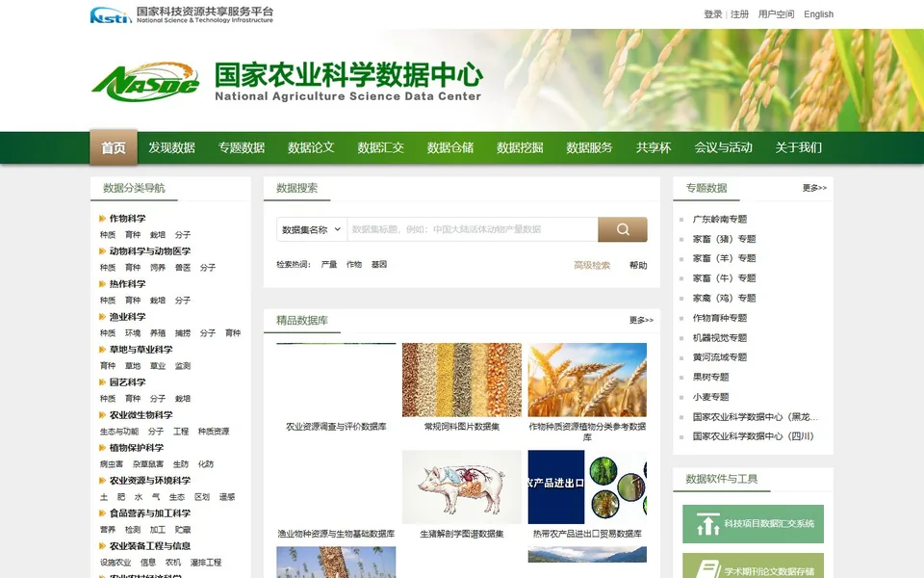Open 科技项目数据汇交系统 banner button

pos(753,524)
